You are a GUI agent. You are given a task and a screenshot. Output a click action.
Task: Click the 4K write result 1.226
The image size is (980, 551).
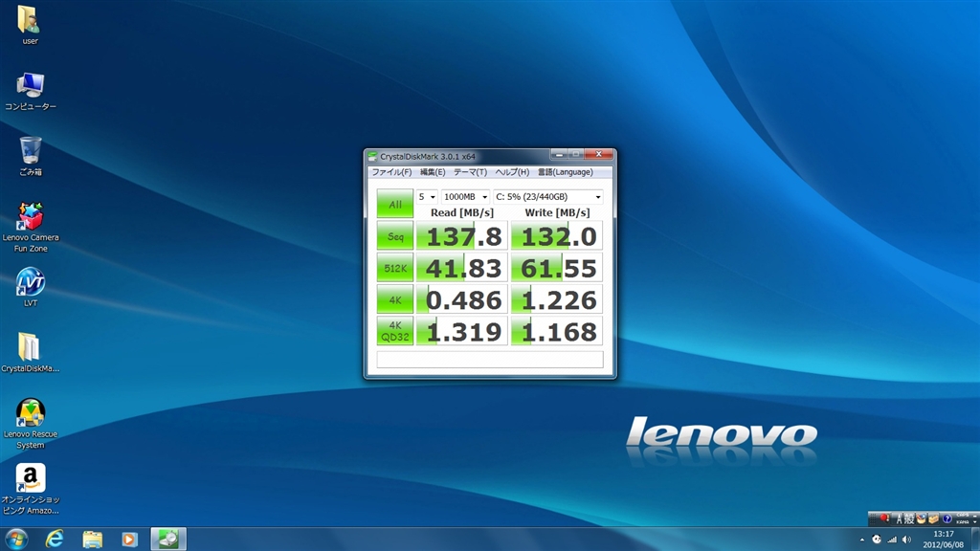(557, 299)
